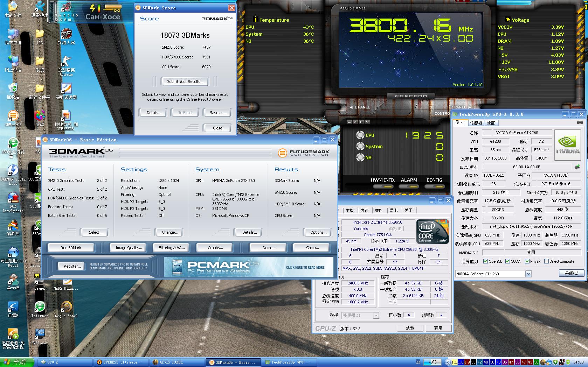The height and width of the screenshot is (367, 588).
Task: Open the 3DMark06 desktop shortcut
Action: pos(13,116)
